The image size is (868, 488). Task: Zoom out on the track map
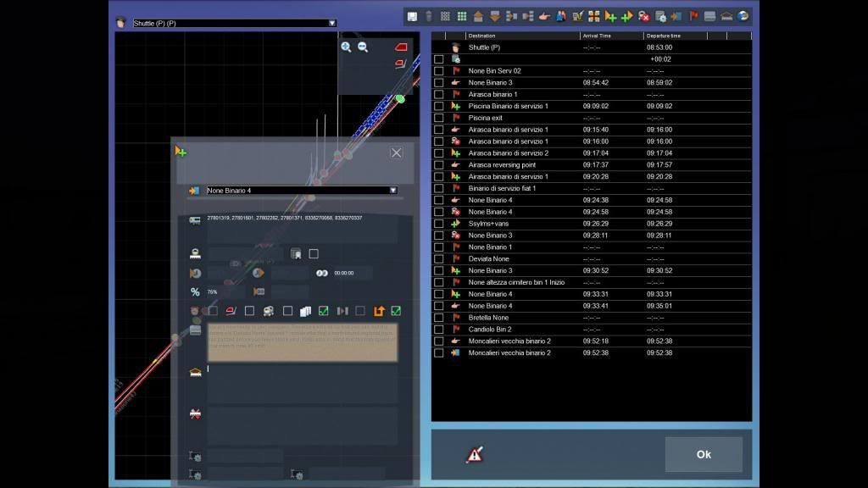pos(363,47)
